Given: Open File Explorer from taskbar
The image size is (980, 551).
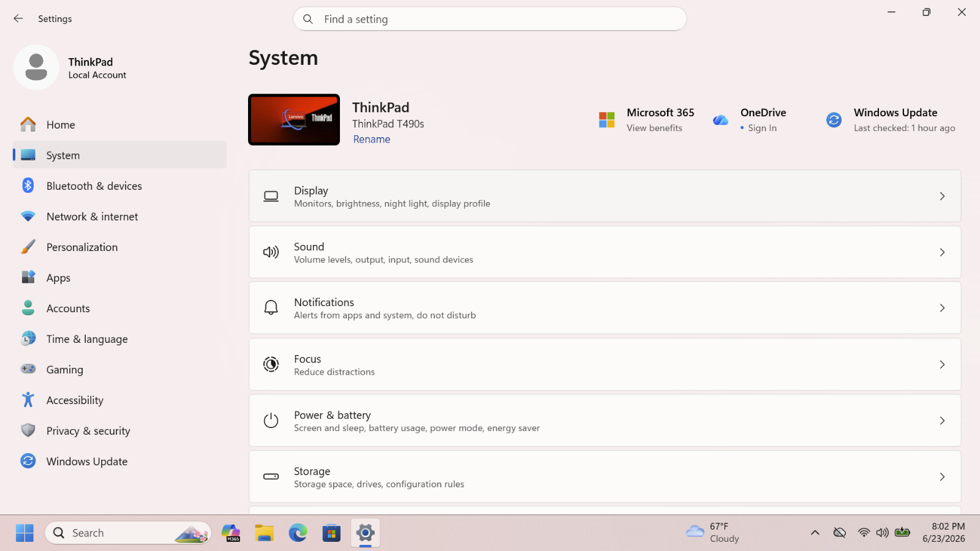Looking at the screenshot, I should [x=264, y=533].
